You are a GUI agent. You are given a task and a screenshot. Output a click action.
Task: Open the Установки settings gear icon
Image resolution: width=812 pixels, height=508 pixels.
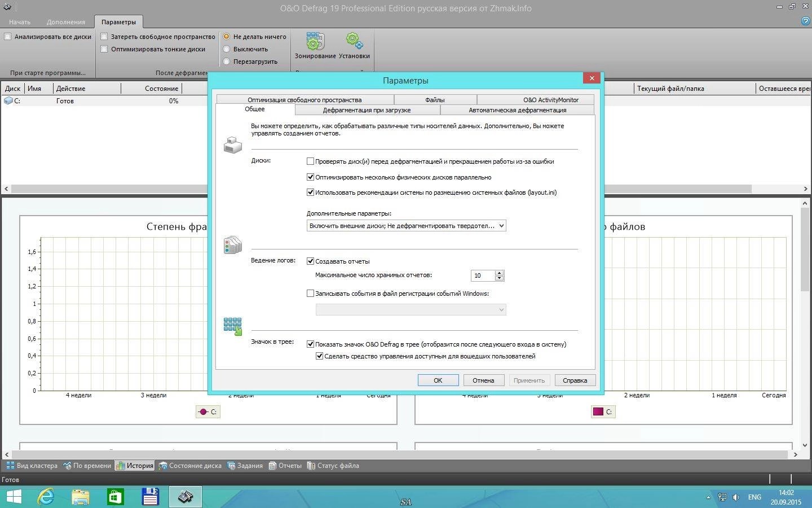coord(354,45)
